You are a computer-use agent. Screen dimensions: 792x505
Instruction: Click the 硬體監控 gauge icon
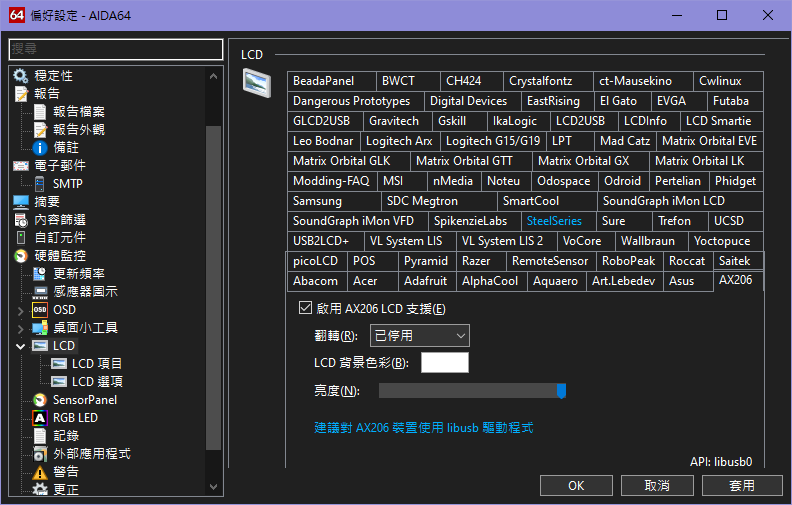pyautogui.click(x=21, y=256)
